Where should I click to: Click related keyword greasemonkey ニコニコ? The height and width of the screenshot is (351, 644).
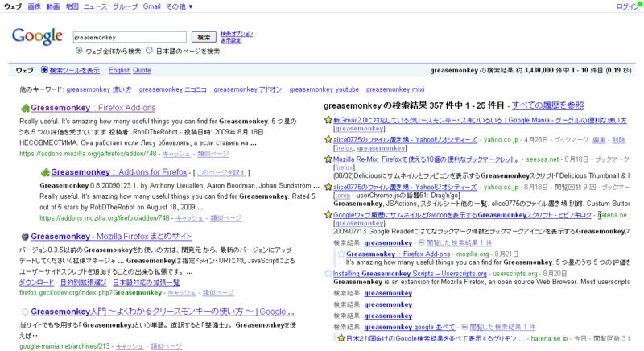coord(172,89)
